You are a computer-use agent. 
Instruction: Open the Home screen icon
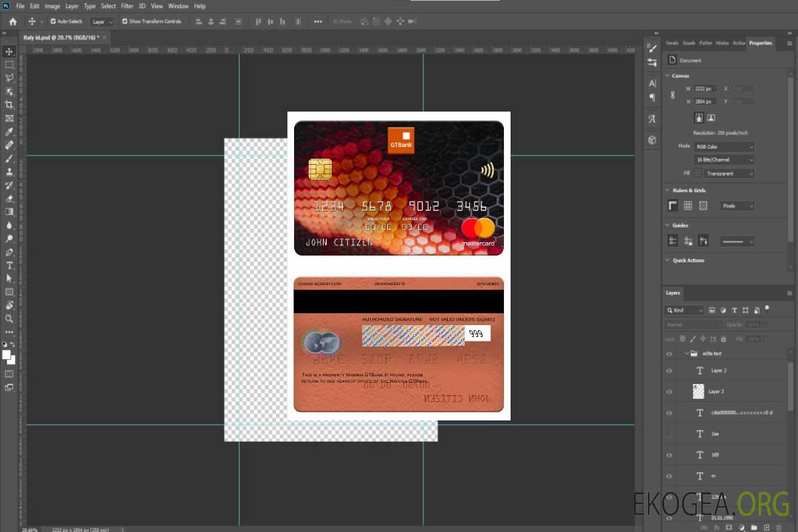coord(13,21)
